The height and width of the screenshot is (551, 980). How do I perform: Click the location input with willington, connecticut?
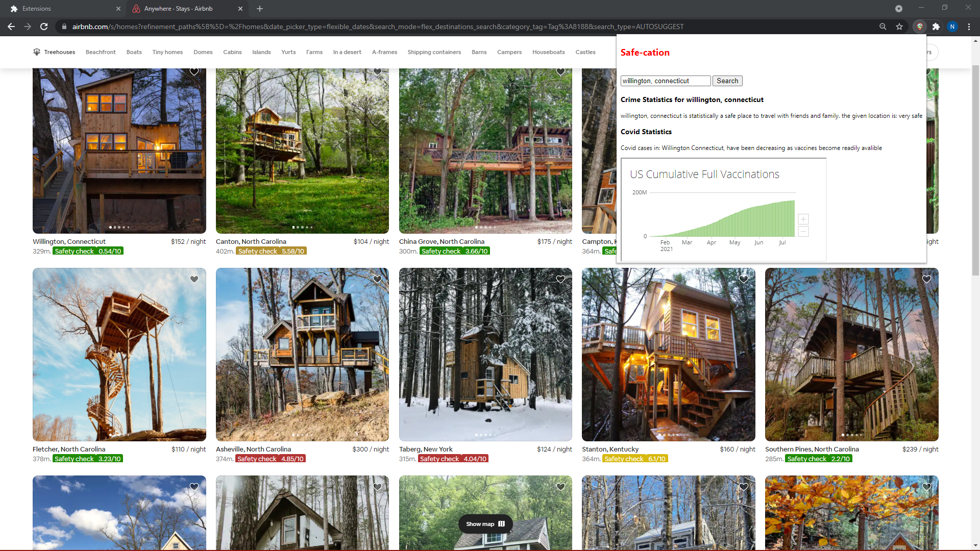pos(665,81)
